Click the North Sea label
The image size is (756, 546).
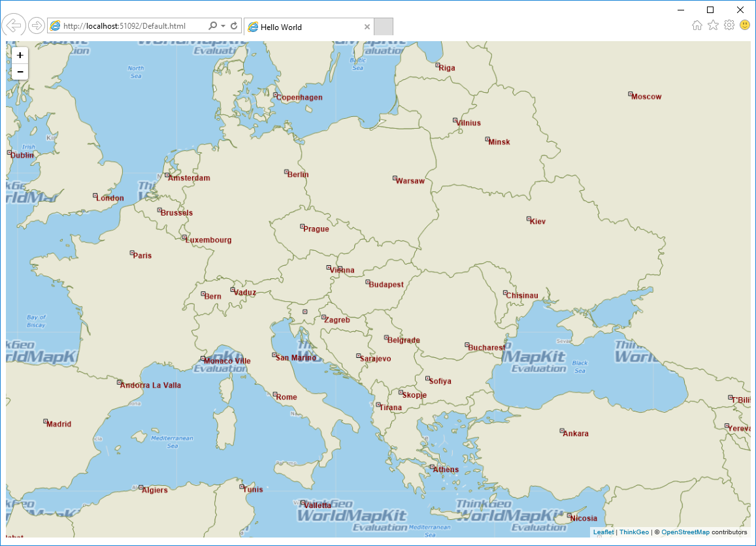136,72
